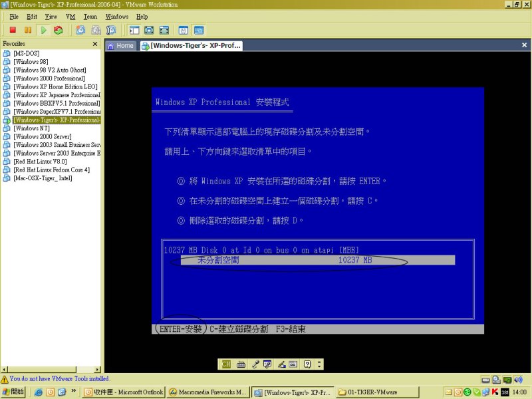Click the Reset virtual machine button
This screenshot has width=532, height=399.
pyautogui.click(x=59, y=30)
